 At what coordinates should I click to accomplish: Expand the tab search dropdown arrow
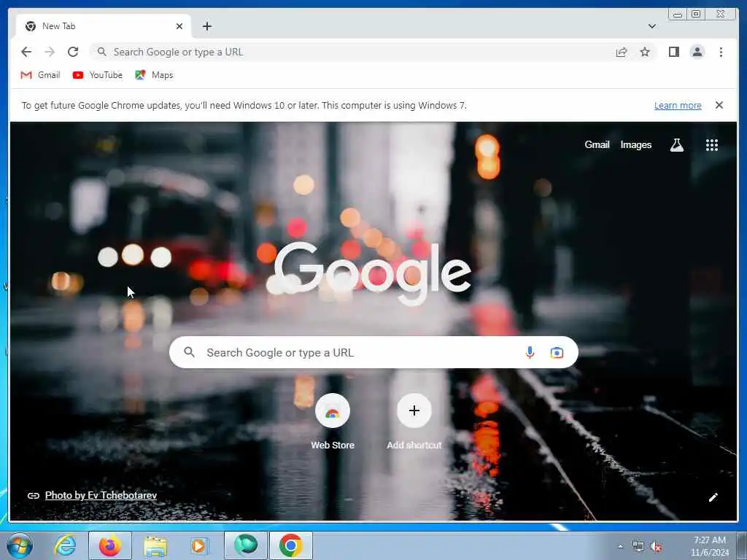click(651, 26)
